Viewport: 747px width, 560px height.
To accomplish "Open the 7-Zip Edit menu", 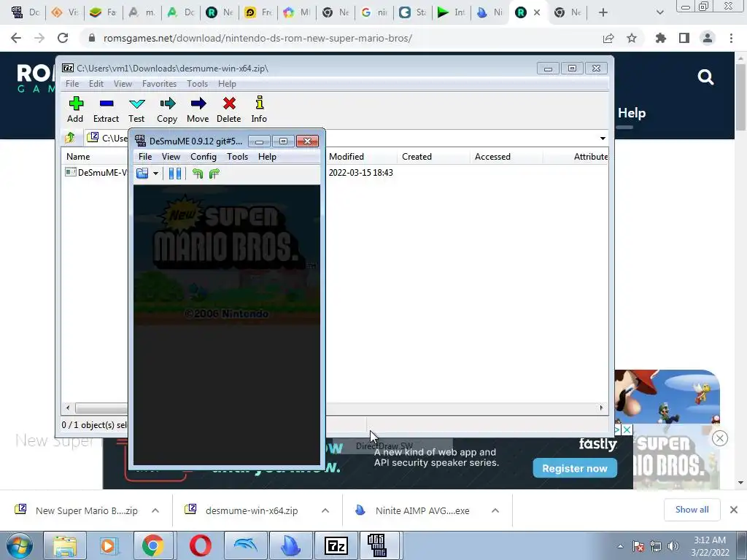I will click(96, 84).
